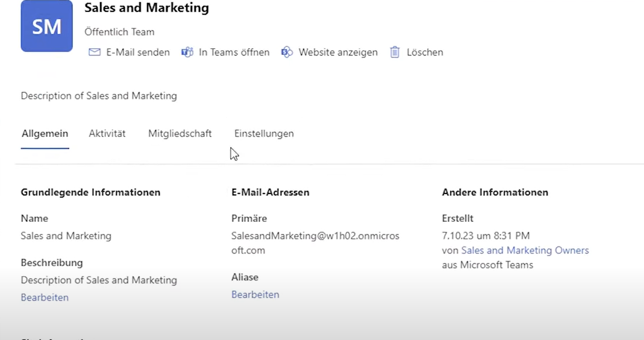The height and width of the screenshot is (340, 644).
Task: Click the creation date 7.10.23 um 8:31 PM
Action: (486, 236)
